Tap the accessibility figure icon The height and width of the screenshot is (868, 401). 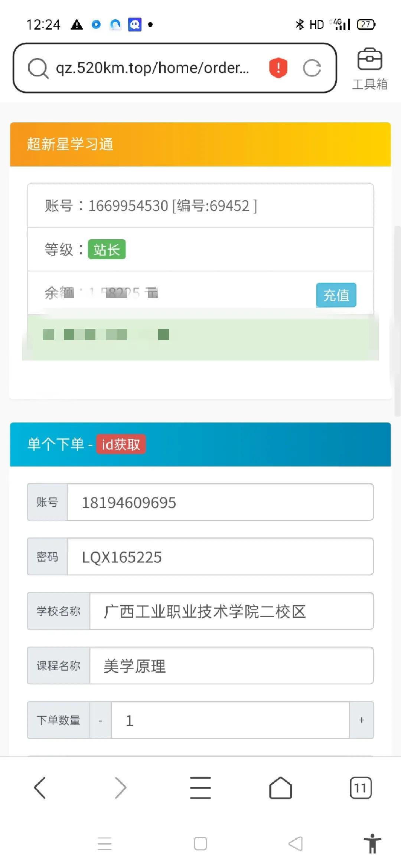[372, 844]
